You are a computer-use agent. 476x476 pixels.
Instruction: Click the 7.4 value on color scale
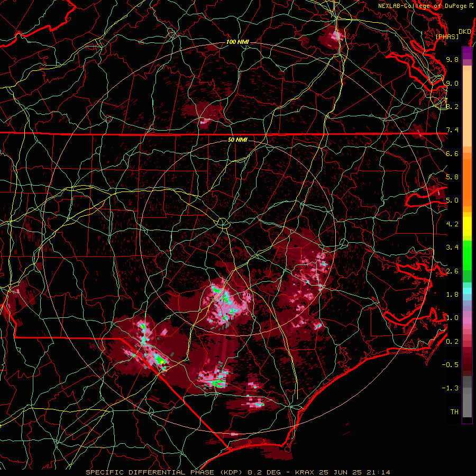(452, 130)
